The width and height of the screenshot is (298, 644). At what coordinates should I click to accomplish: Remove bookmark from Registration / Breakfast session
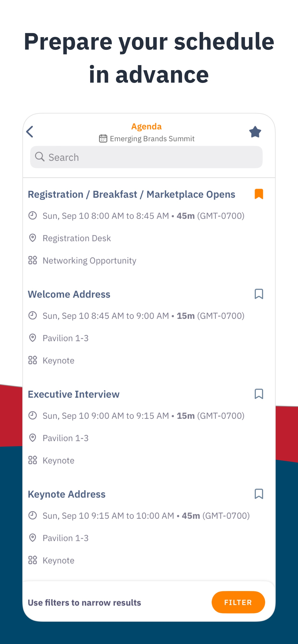(259, 194)
